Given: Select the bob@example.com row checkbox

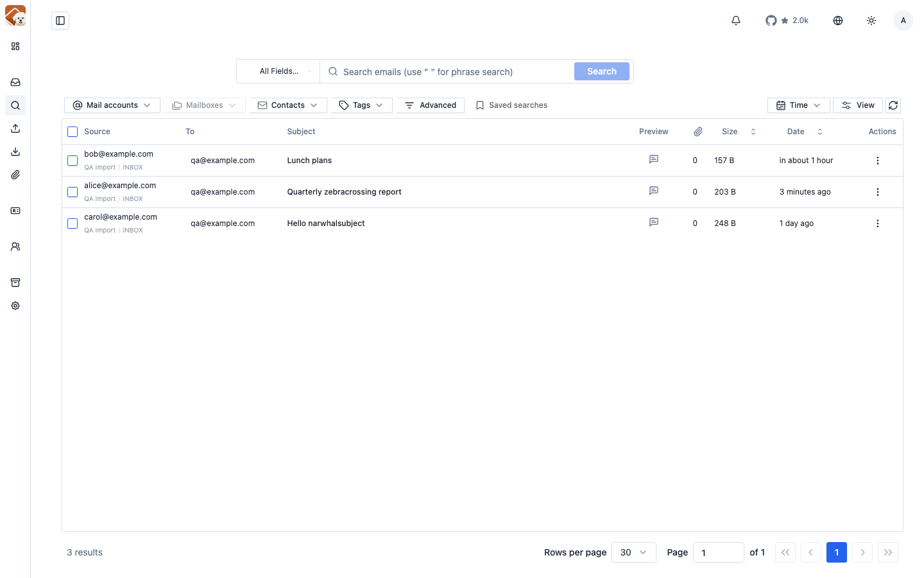Looking at the screenshot, I should (x=73, y=161).
